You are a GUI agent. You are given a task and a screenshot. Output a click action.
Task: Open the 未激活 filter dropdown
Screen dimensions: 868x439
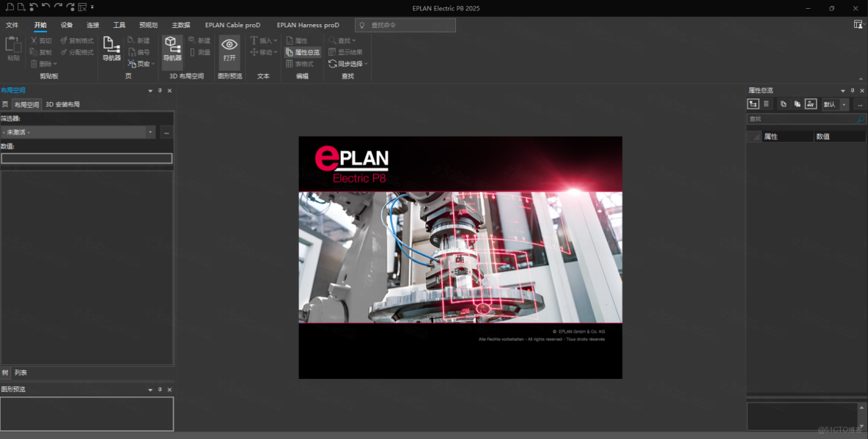tap(151, 132)
